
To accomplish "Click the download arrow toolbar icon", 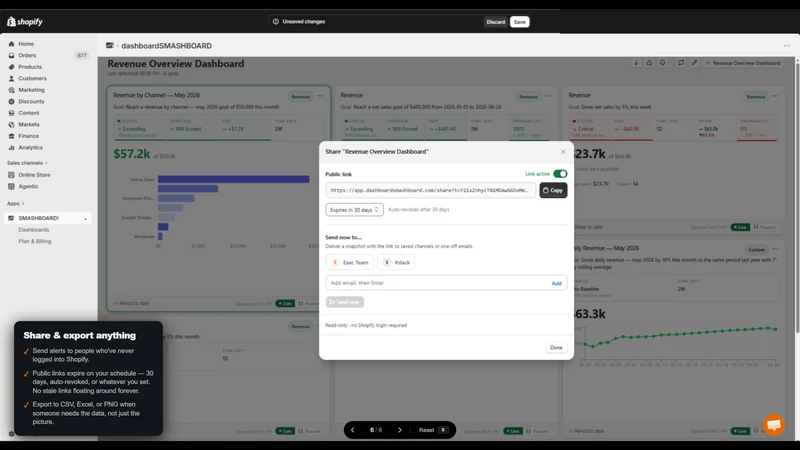I will 636,63.
